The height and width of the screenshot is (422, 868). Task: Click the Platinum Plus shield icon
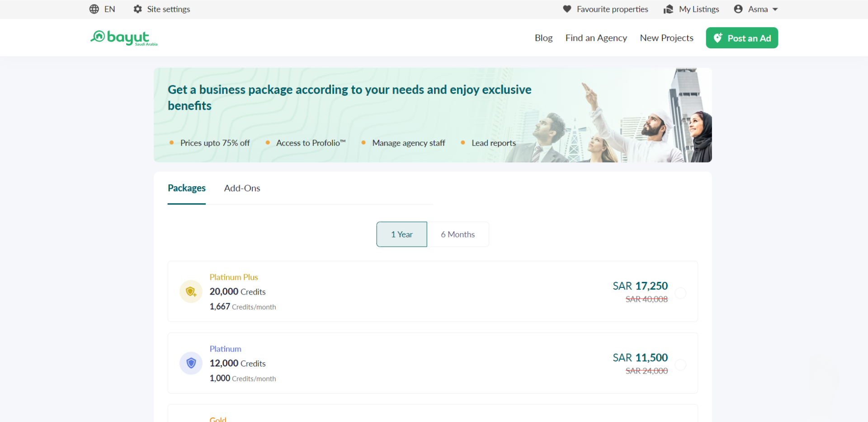point(191,291)
